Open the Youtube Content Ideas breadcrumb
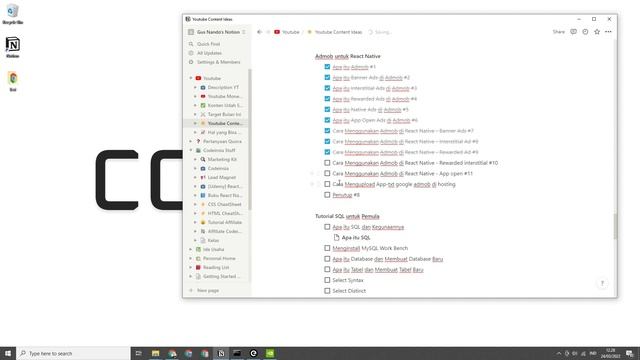 pos(334,32)
